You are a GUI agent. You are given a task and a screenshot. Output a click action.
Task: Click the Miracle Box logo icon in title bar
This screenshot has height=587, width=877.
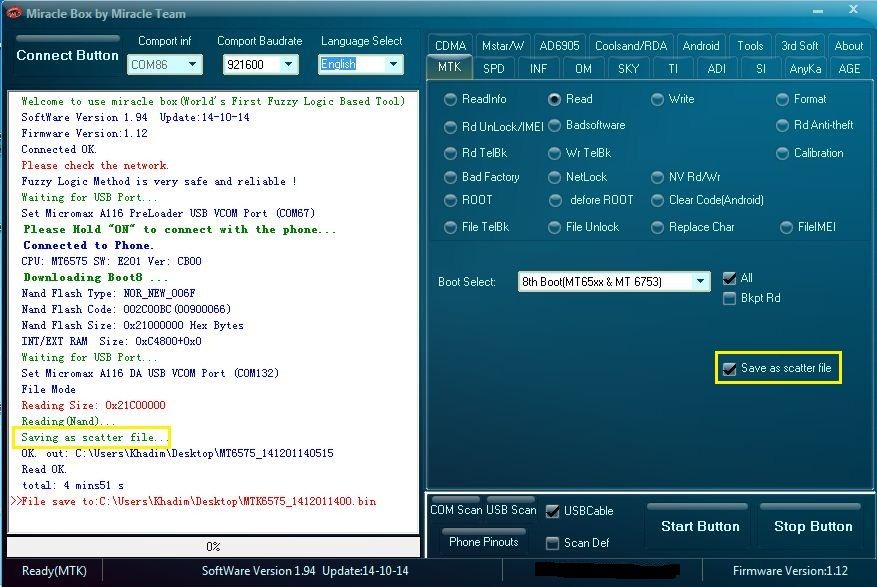pos(13,13)
